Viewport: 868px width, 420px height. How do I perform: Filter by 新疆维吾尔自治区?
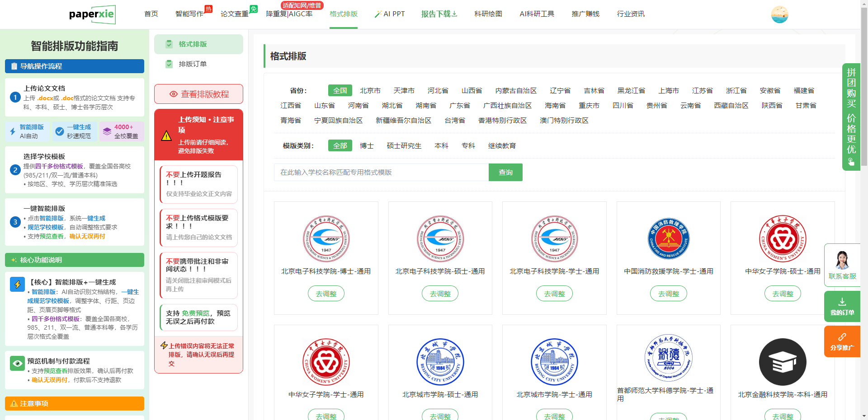coord(404,121)
